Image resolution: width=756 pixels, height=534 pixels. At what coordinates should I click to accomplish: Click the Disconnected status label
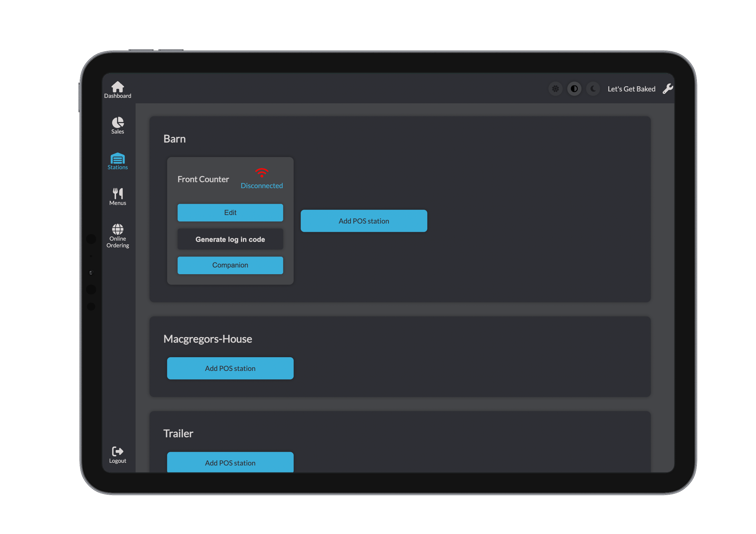(x=262, y=186)
